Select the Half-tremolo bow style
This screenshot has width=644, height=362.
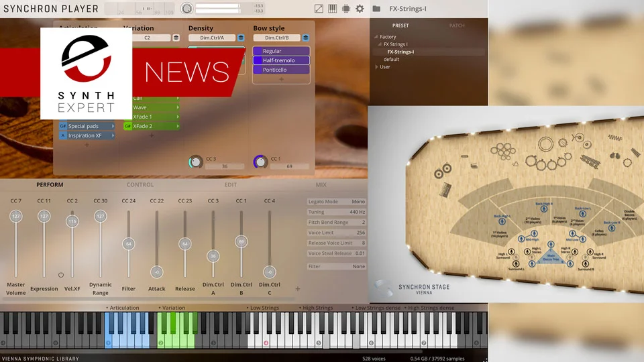point(281,60)
